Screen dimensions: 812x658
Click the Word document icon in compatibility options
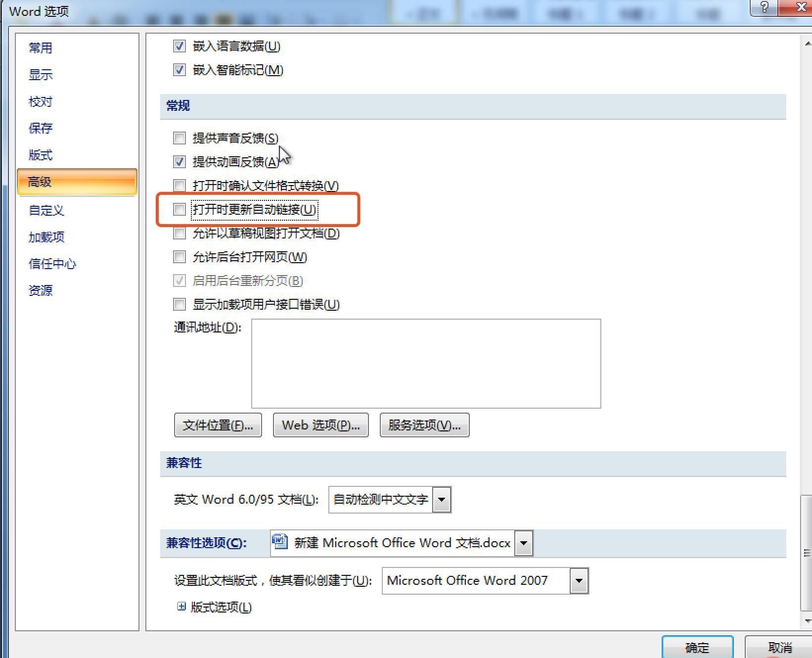[279, 542]
